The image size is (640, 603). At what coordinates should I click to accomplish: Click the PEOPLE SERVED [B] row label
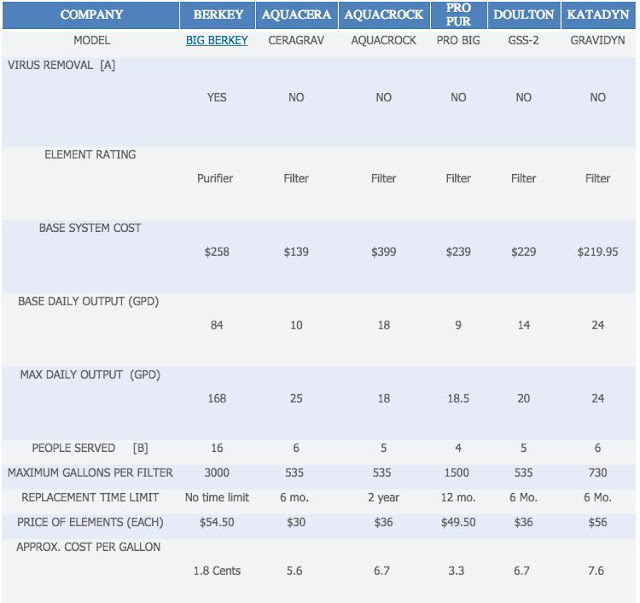tap(90, 448)
